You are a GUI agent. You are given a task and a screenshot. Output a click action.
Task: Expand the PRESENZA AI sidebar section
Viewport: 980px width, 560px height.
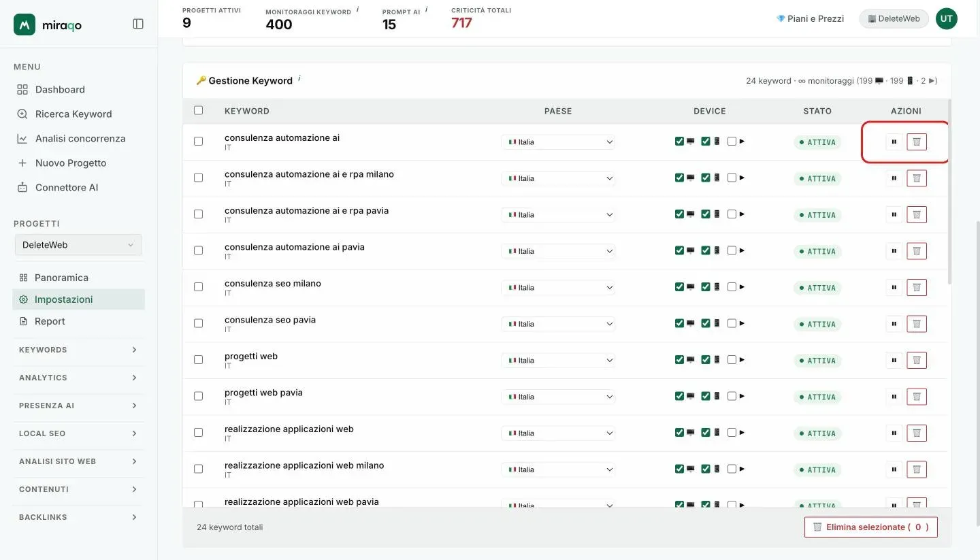(78, 406)
